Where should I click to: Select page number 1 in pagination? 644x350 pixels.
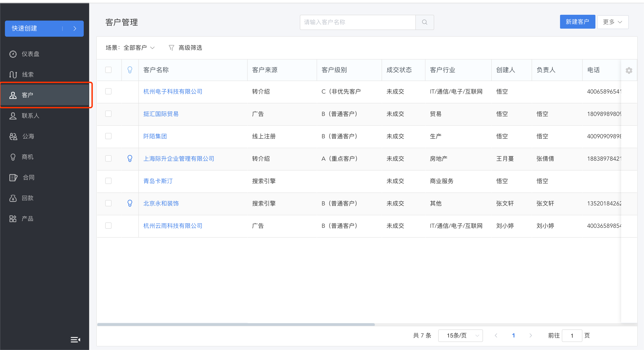[x=513, y=335]
